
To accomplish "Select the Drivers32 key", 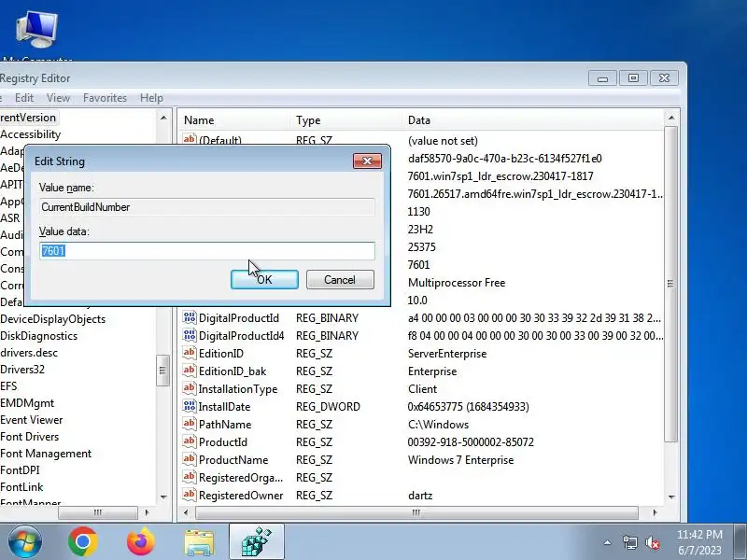I will [x=21, y=370].
